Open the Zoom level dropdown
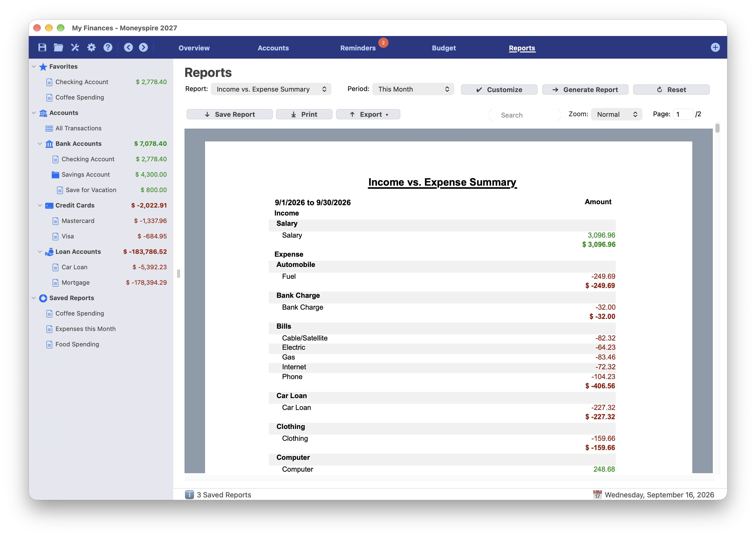The image size is (756, 538). pos(616,114)
